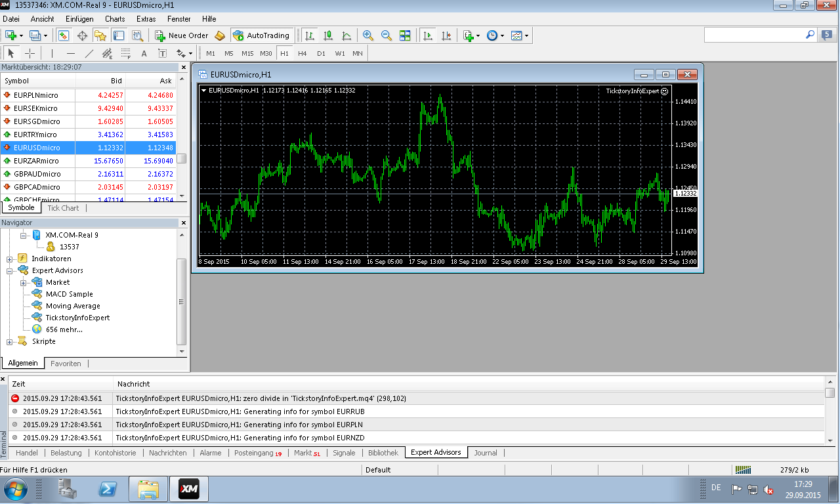
Task: Switch chart to candlestick type
Action: (327, 35)
